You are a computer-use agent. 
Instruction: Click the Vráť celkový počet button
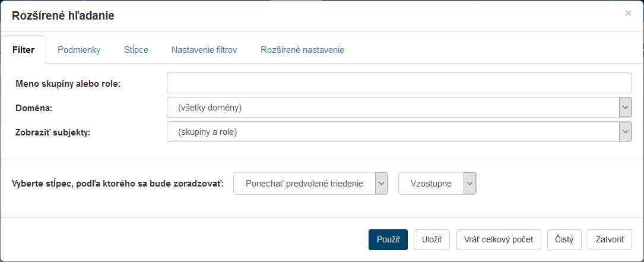pos(499,239)
